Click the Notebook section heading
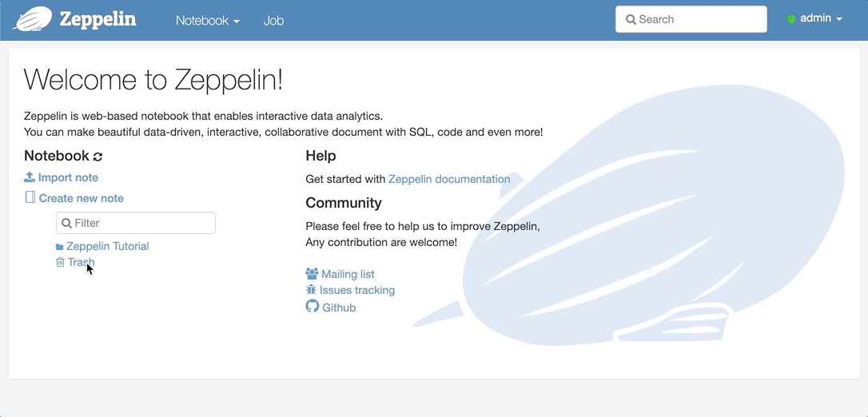 (x=57, y=156)
